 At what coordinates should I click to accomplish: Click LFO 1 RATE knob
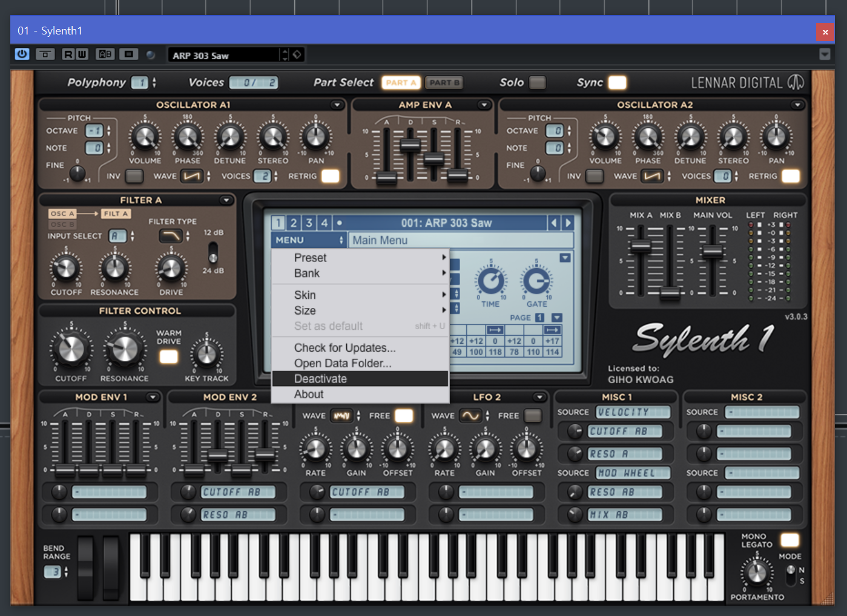tap(315, 449)
